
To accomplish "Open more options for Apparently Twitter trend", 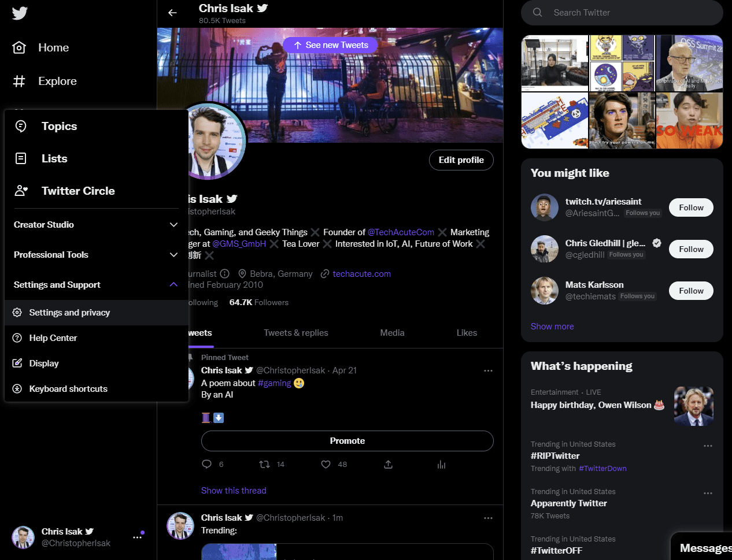I will coord(708,494).
